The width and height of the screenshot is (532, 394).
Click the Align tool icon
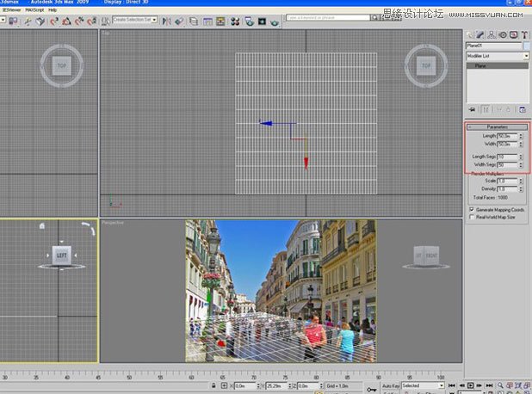coord(179,22)
